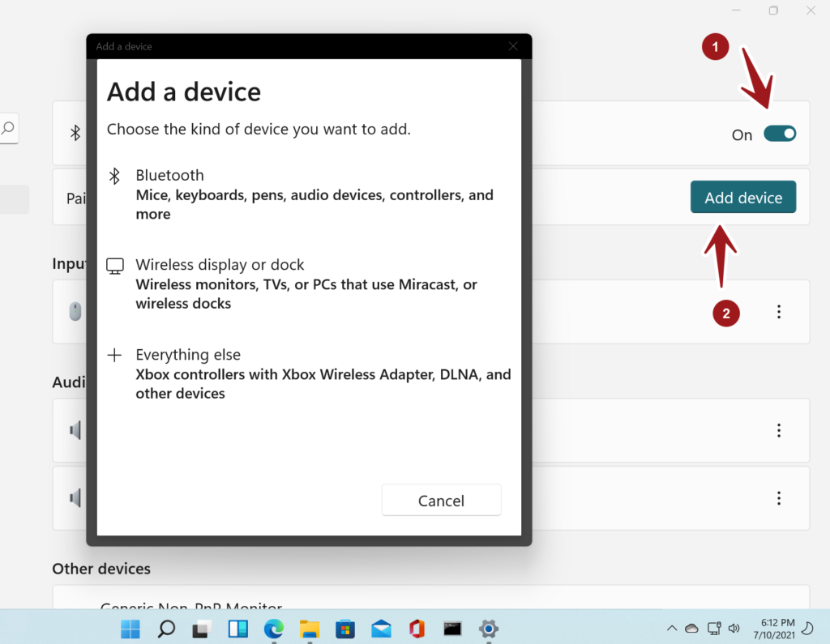Turn off the Bluetooth toggle
The width and height of the screenshot is (830, 644).
coord(779,133)
